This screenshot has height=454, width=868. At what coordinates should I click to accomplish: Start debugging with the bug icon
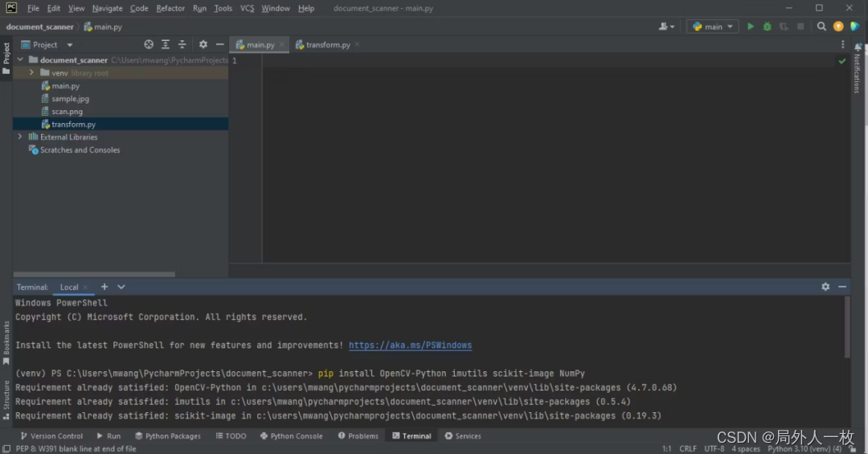click(x=767, y=27)
